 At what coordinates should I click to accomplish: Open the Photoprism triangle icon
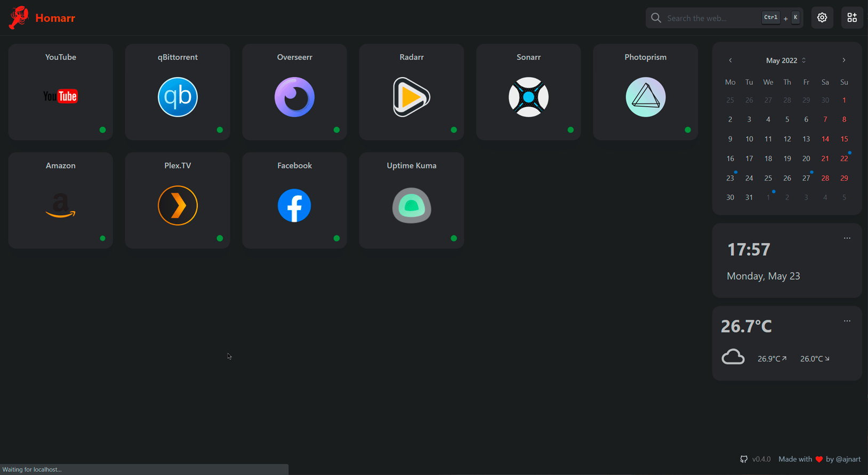[645, 97]
